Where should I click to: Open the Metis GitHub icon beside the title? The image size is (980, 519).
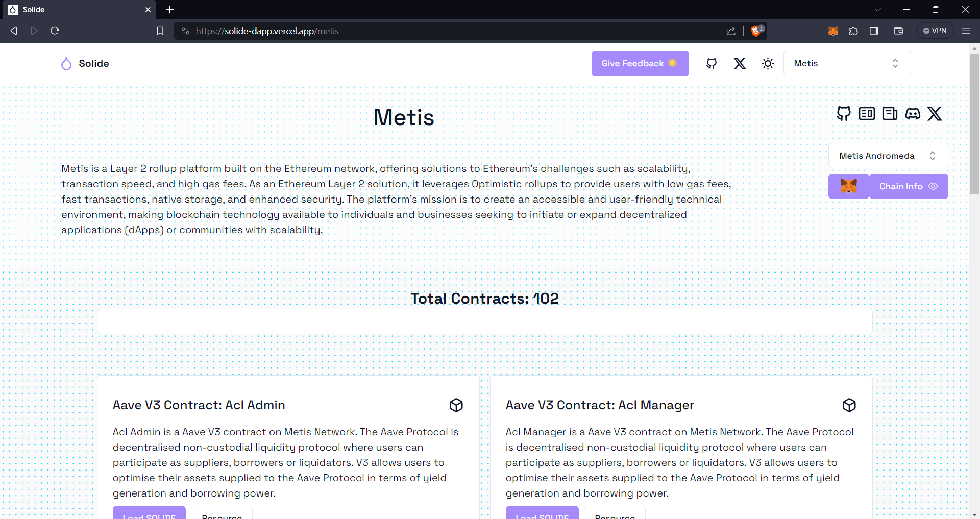844,113
